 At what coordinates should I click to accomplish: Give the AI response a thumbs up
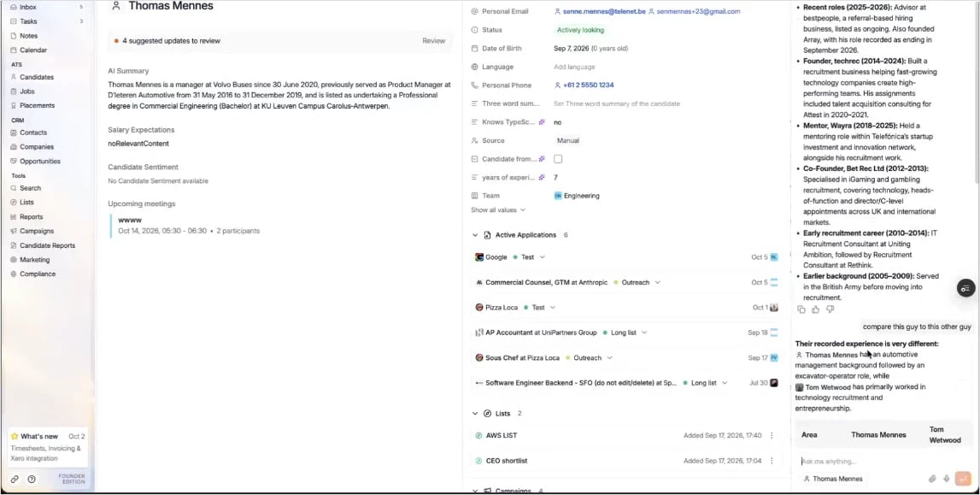point(816,309)
